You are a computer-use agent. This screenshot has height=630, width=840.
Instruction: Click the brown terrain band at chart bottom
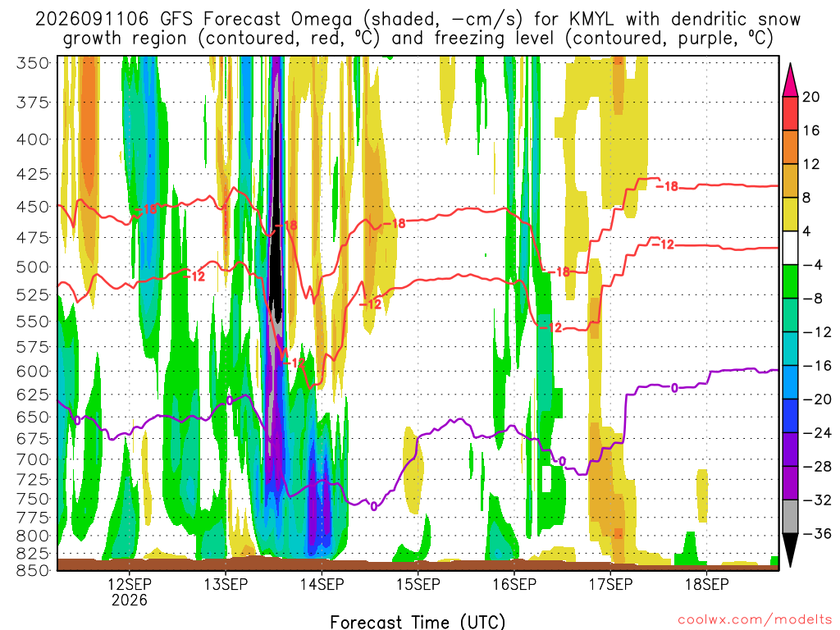(418, 564)
